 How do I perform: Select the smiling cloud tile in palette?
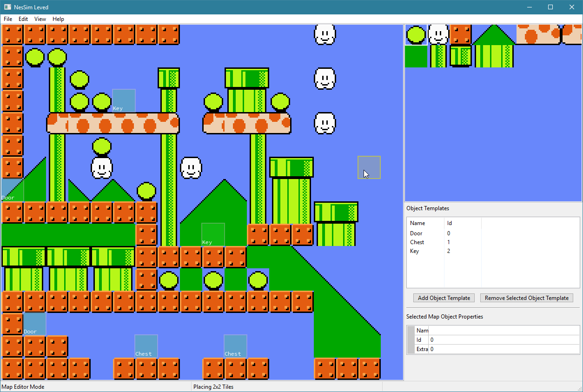pyautogui.click(x=438, y=34)
